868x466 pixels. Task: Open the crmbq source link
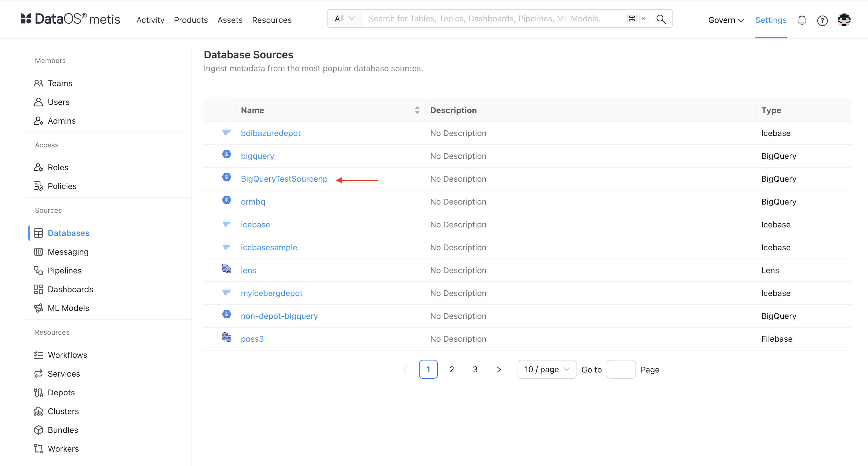coord(253,202)
